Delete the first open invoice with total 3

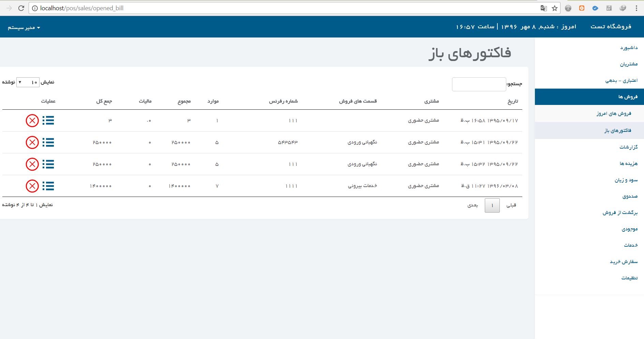[x=32, y=121]
